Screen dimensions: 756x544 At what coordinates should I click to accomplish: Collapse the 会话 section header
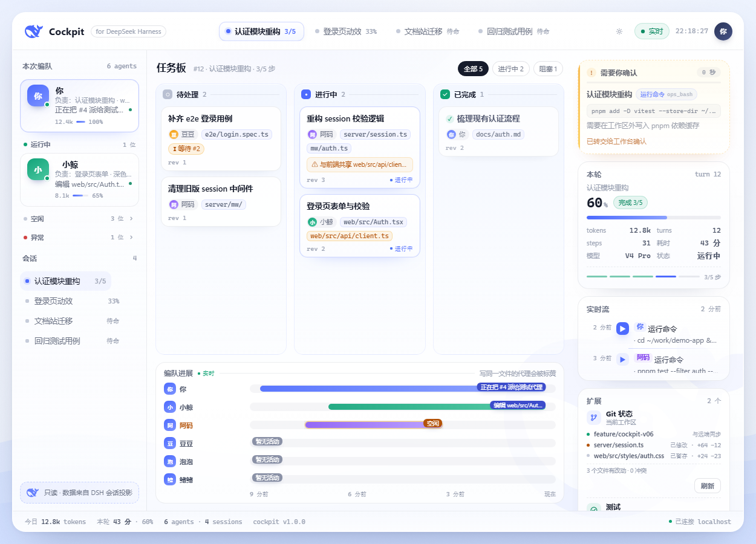79,258
